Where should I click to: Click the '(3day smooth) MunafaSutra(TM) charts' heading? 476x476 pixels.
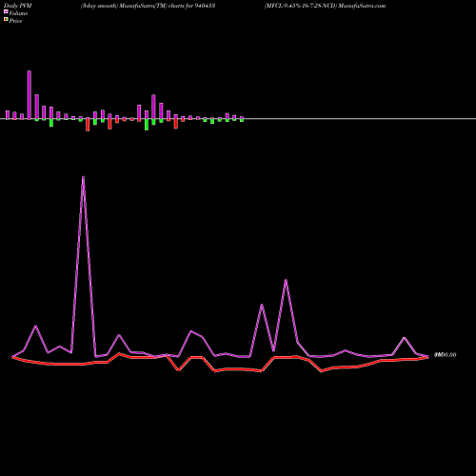(x=133, y=6)
